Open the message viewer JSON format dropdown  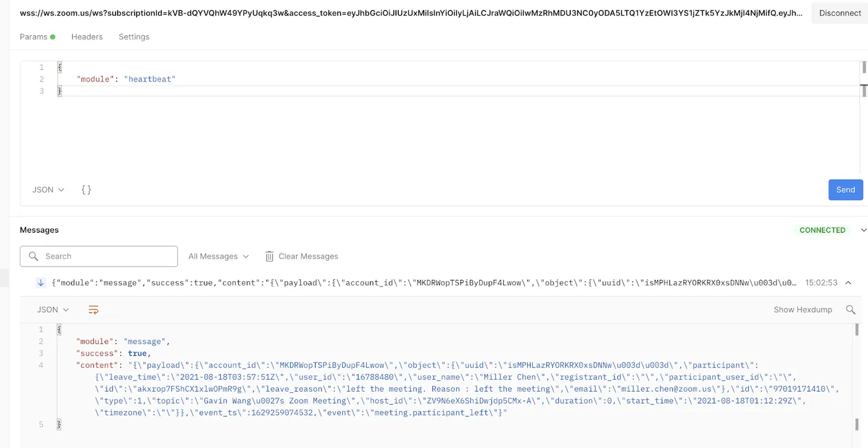[x=53, y=309]
